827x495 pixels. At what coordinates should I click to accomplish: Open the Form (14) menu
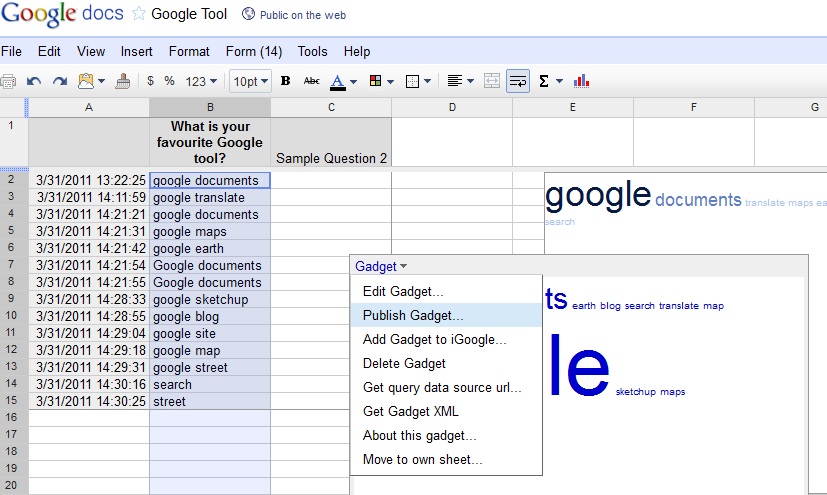point(254,52)
